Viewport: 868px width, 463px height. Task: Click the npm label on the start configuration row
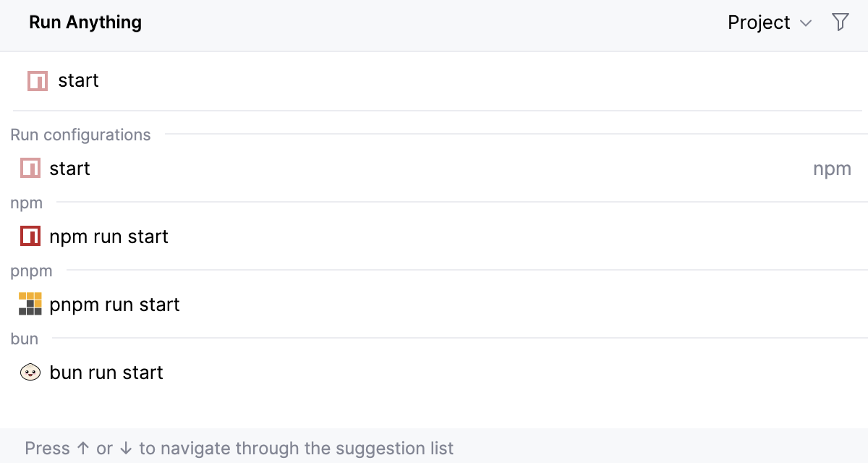[x=833, y=168]
